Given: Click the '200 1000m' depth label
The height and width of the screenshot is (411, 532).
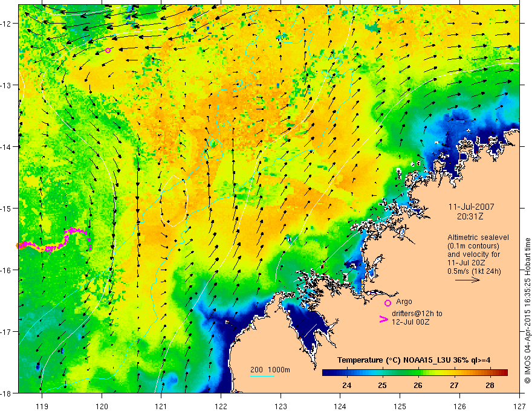Looking at the screenshot, I should 270,370.
